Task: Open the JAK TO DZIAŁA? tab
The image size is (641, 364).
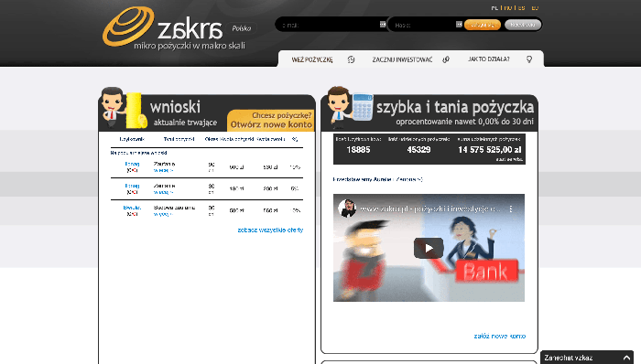Action: pyautogui.click(x=489, y=59)
